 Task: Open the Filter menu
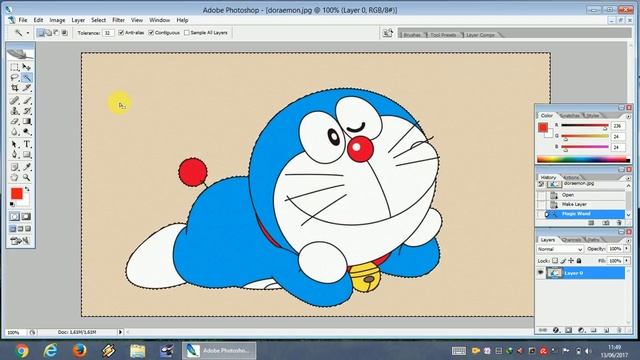click(x=118, y=20)
